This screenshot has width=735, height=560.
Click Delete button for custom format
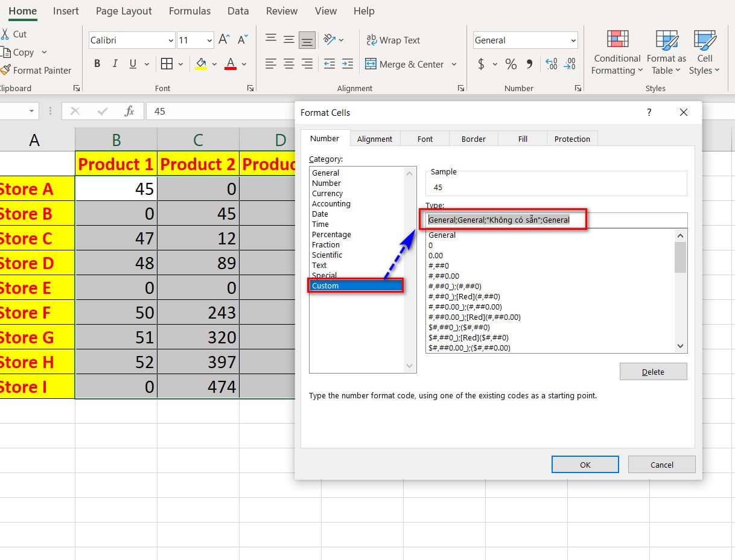[653, 372]
